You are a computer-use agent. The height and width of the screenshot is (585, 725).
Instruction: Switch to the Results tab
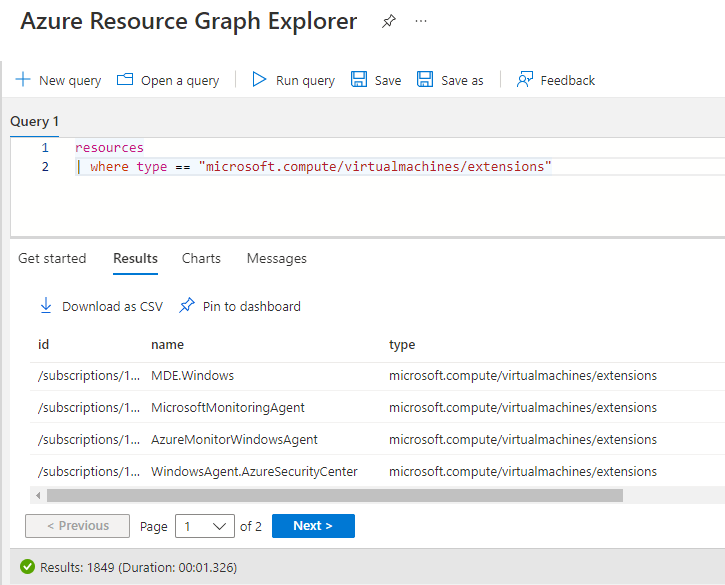[x=135, y=258]
